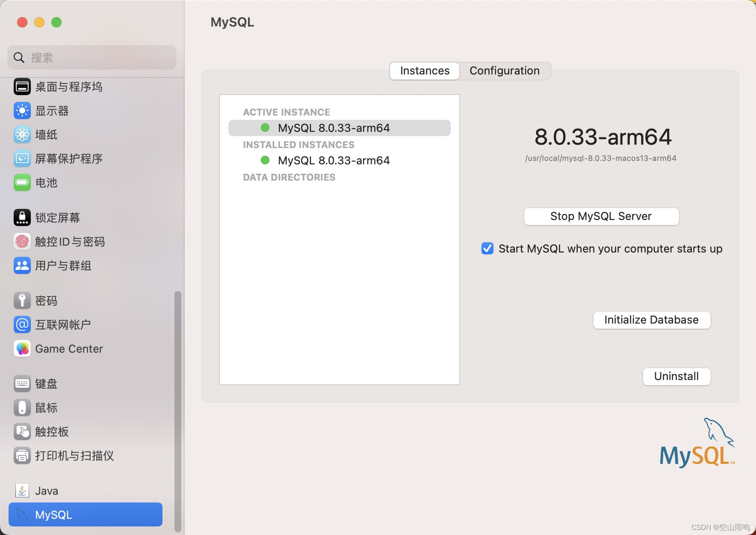Select MySQL dolphin icon in sidebar
This screenshot has width=756, height=535.
pyautogui.click(x=22, y=514)
